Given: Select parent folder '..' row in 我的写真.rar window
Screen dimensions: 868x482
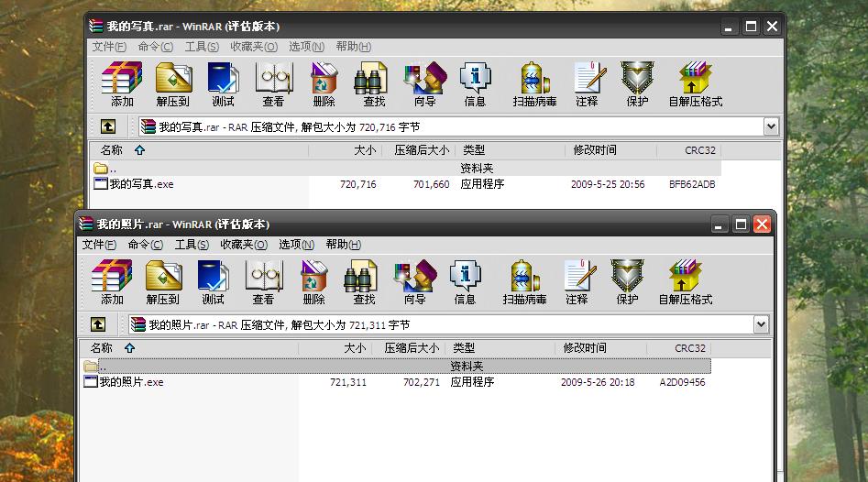Looking at the screenshot, I should [x=406, y=169].
